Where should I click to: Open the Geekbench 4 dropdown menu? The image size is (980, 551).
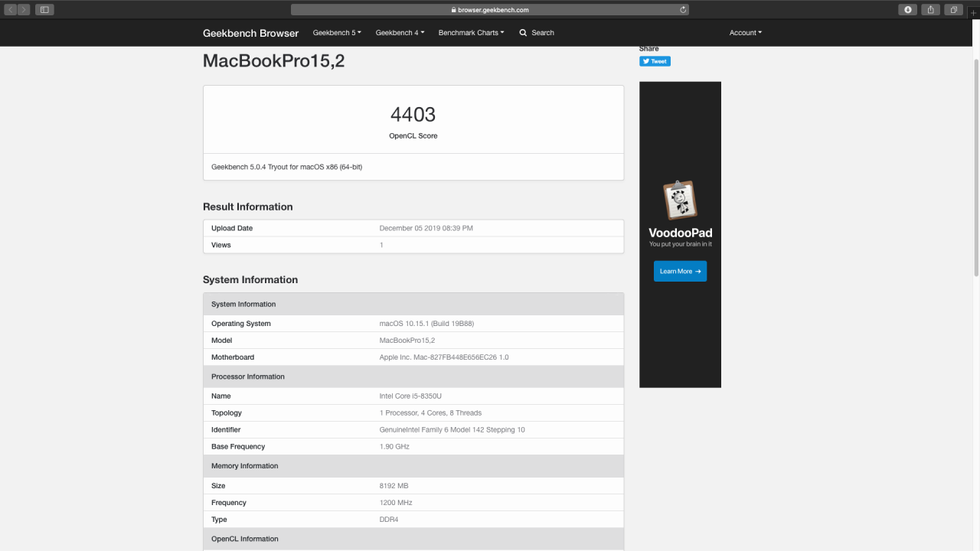pos(400,33)
